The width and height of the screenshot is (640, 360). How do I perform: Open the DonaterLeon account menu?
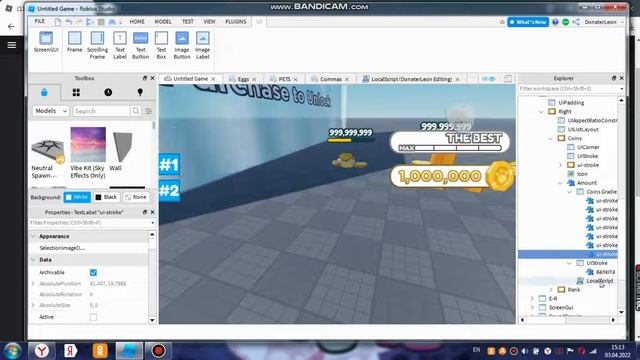[603, 22]
